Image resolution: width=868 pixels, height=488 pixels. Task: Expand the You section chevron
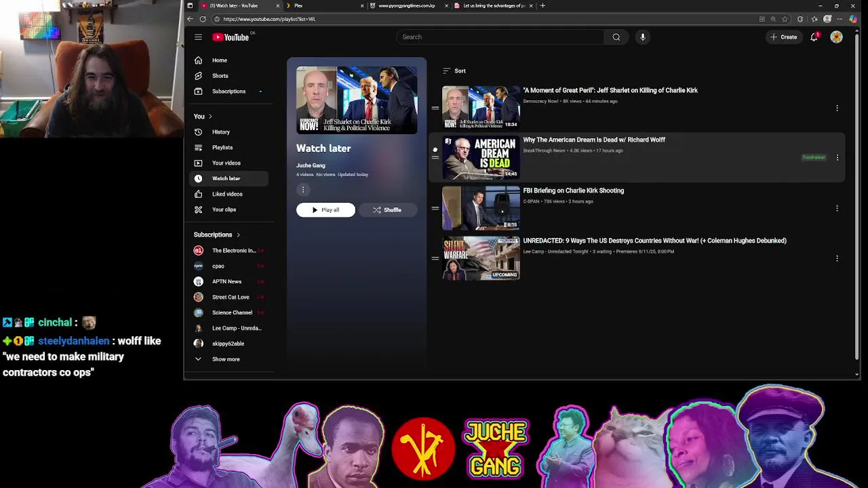210,117
